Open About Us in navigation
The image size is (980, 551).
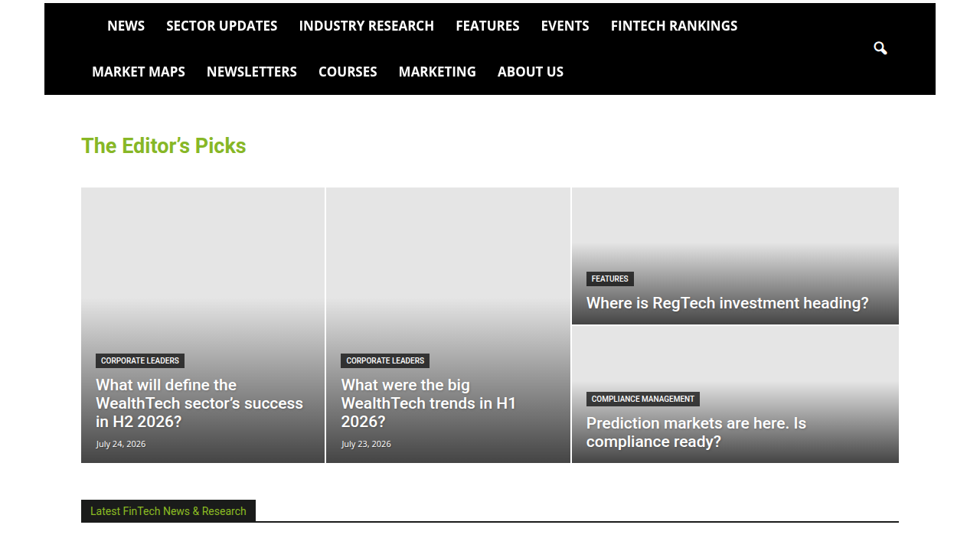[531, 72]
